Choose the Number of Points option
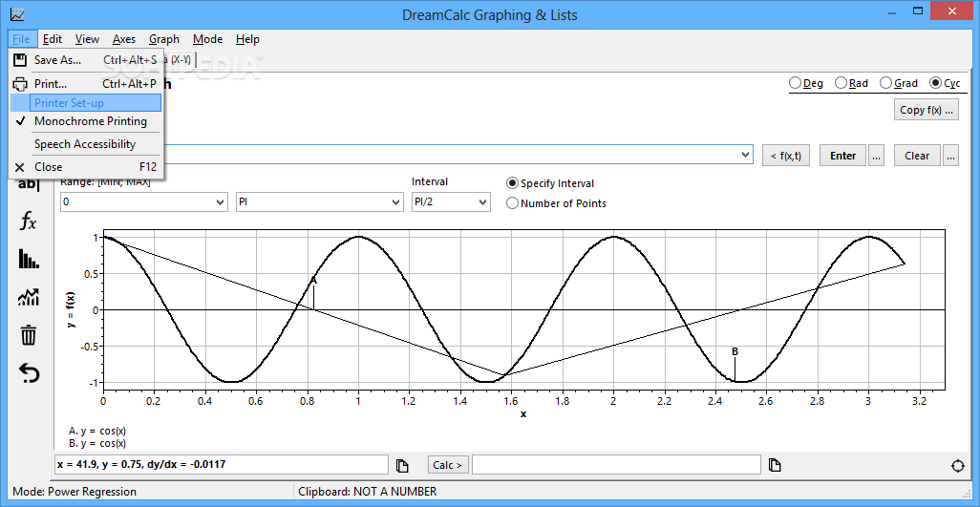Viewport: 980px width, 507px height. click(x=556, y=203)
